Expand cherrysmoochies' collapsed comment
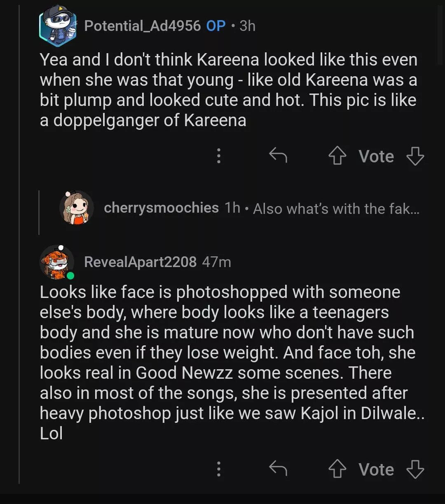Image resolution: width=445 pixels, height=504 pixels. 336,209
